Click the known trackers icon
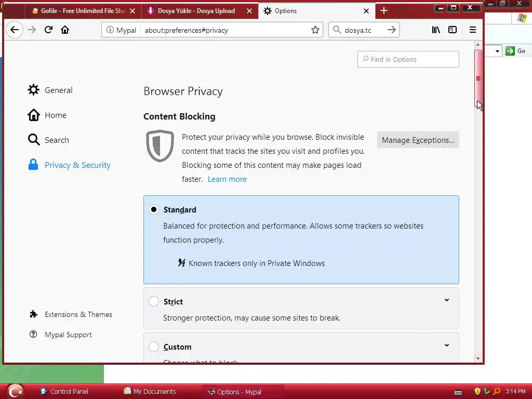 click(x=182, y=262)
